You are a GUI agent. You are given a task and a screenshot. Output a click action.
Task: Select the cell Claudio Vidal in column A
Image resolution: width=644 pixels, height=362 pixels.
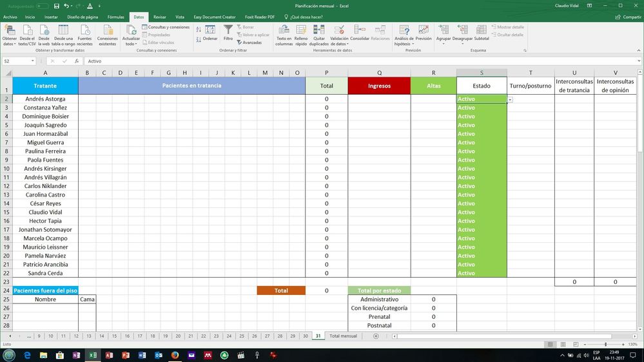click(x=45, y=212)
